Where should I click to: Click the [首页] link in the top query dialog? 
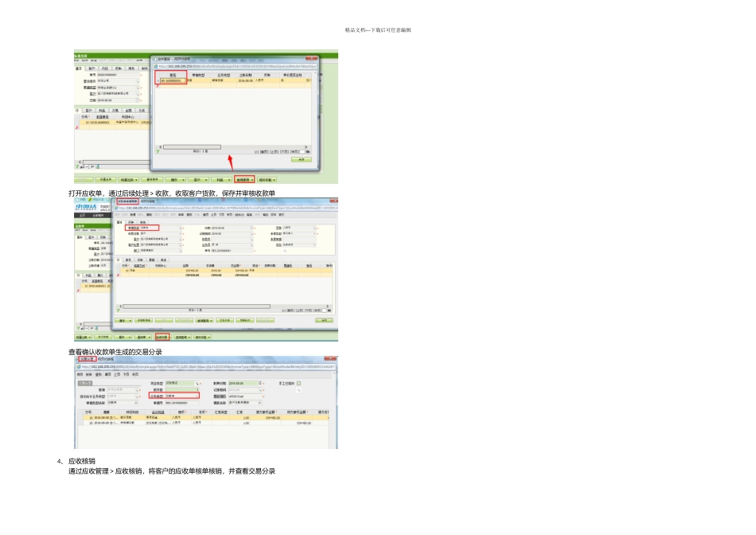click(x=264, y=151)
